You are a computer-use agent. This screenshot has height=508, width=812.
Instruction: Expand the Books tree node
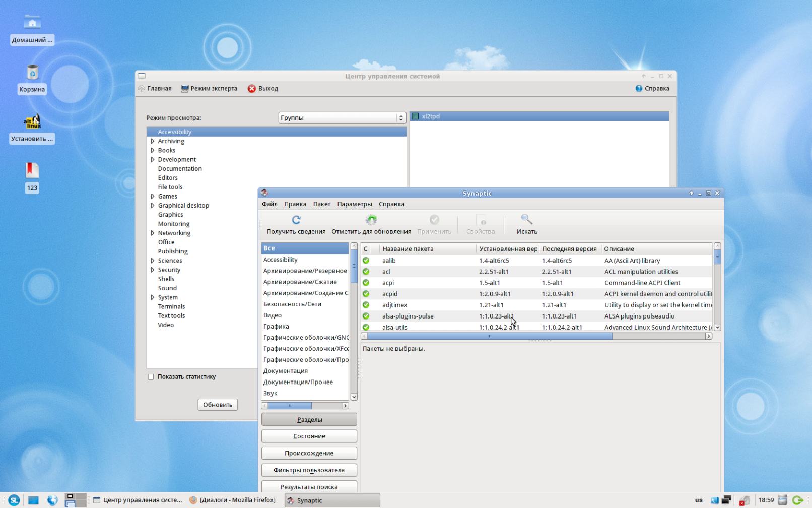153,150
